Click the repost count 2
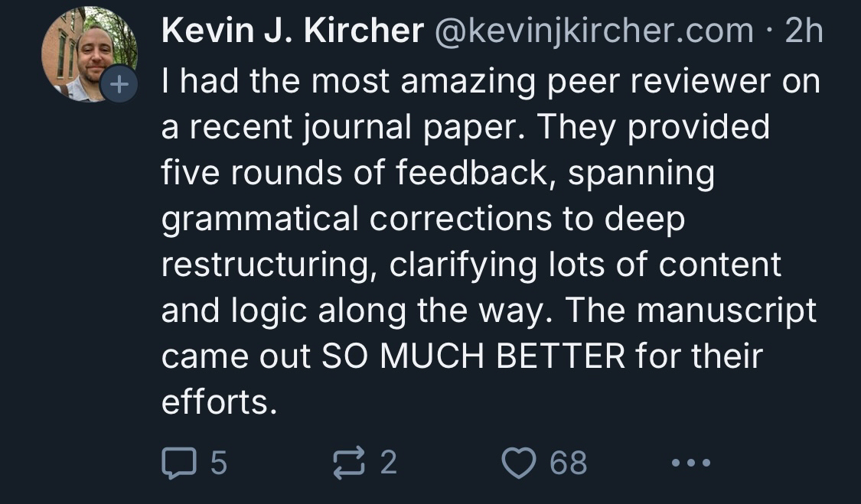Screen dimensions: 861x504 [389, 462]
